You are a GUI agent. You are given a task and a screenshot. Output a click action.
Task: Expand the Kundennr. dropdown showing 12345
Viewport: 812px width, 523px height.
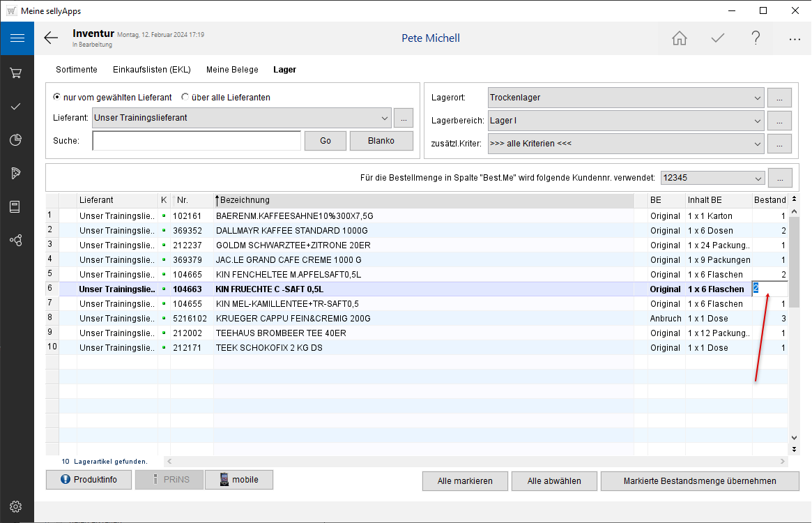[758, 178]
